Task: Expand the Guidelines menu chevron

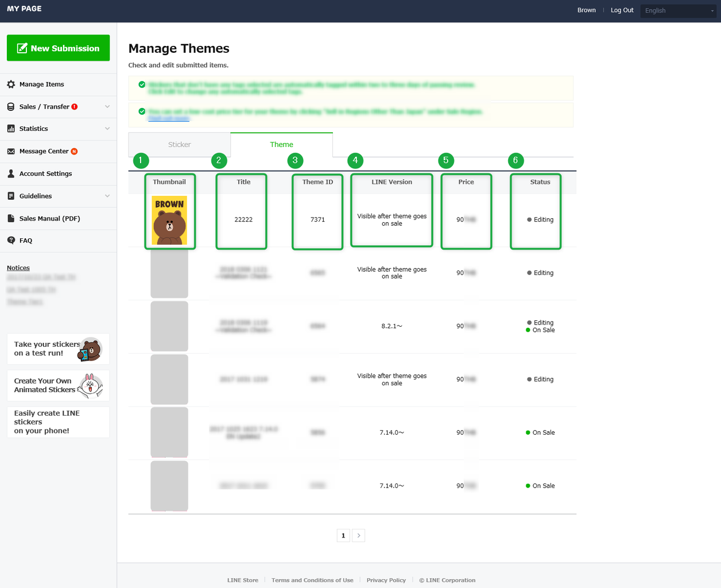Action: pos(107,196)
